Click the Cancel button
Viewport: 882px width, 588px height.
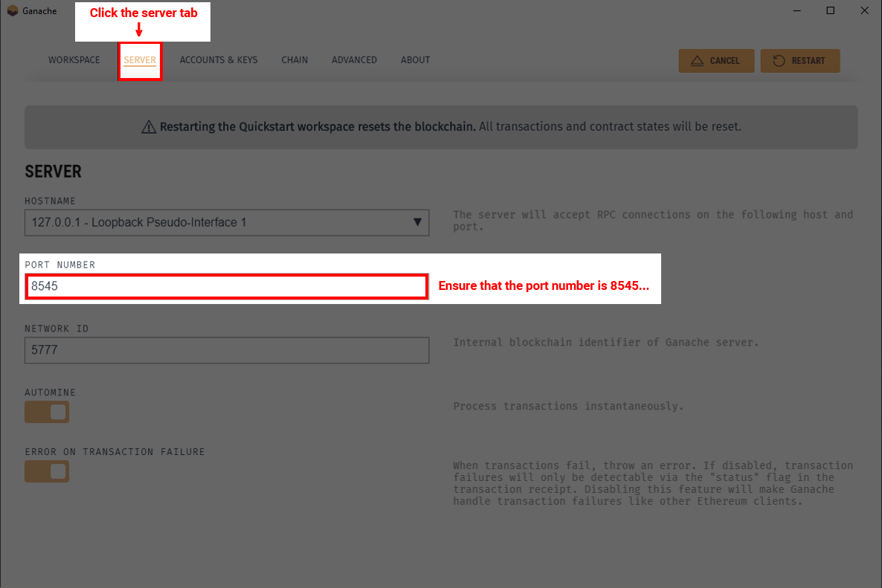point(716,61)
